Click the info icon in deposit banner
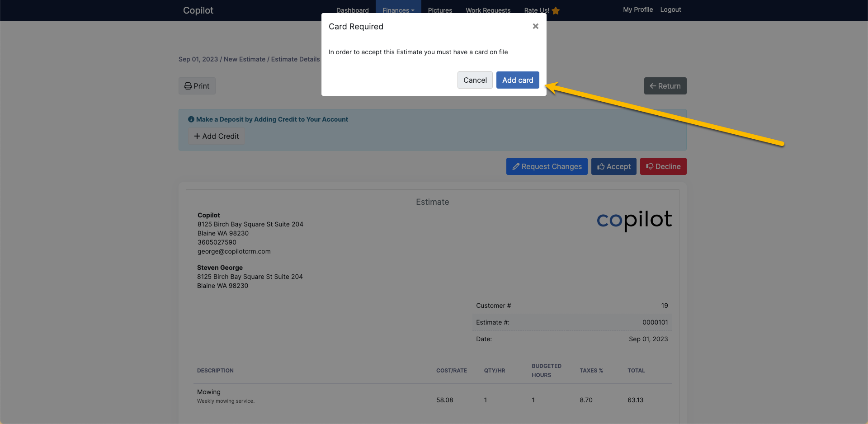The width and height of the screenshot is (868, 424). point(191,119)
